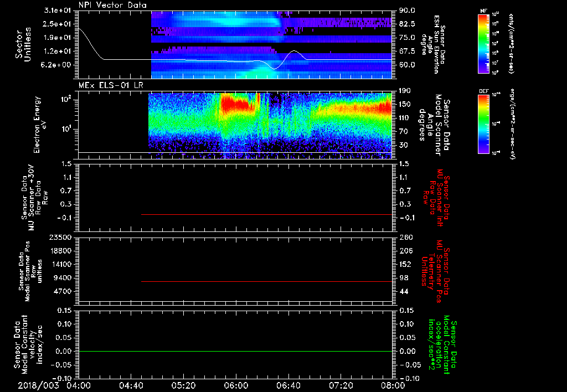Click the '60.0' sun elevation axis value
Image resolution: width=567 pixels, height=392 pixels.
click(407, 65)
